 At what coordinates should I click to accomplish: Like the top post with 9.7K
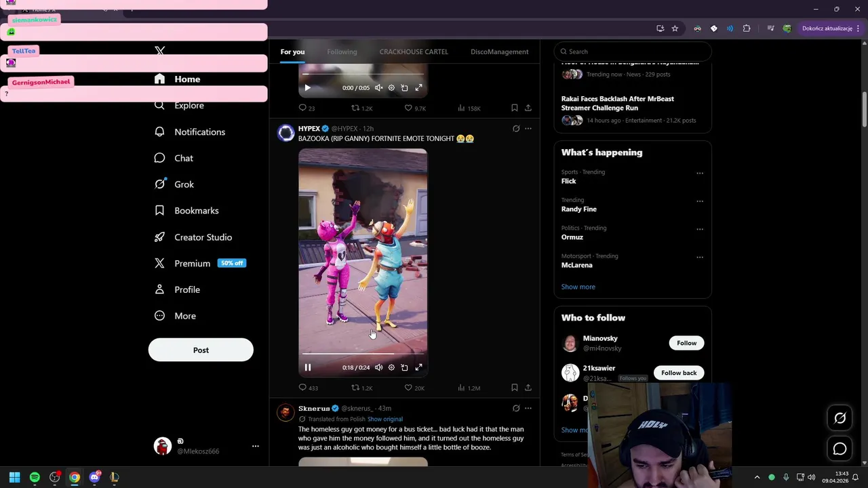coord(414,108)
